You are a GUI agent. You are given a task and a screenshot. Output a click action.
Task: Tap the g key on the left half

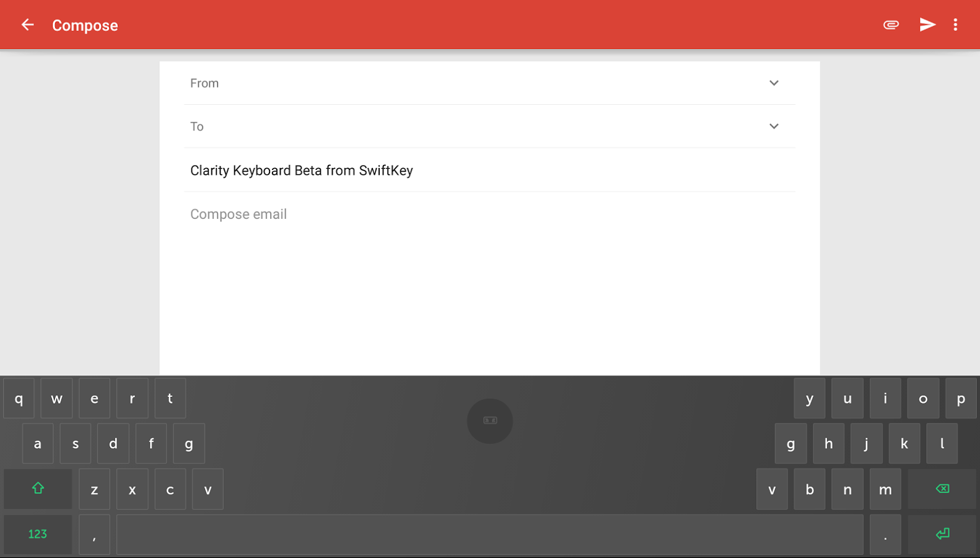pyautogui.click(x=189, y=443)
